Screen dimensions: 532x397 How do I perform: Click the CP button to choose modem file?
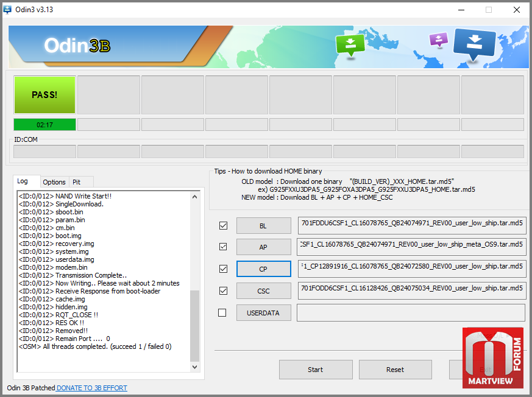(x=264, y=269)
